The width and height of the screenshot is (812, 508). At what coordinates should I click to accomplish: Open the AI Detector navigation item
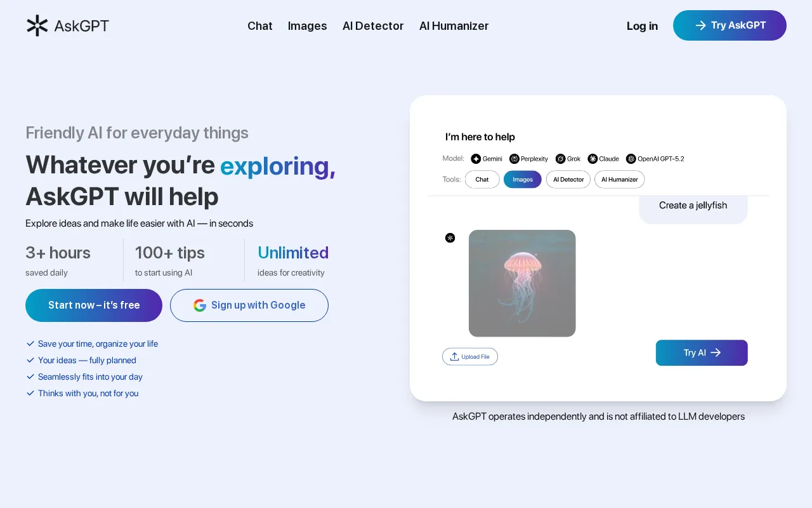coord(373,26)
